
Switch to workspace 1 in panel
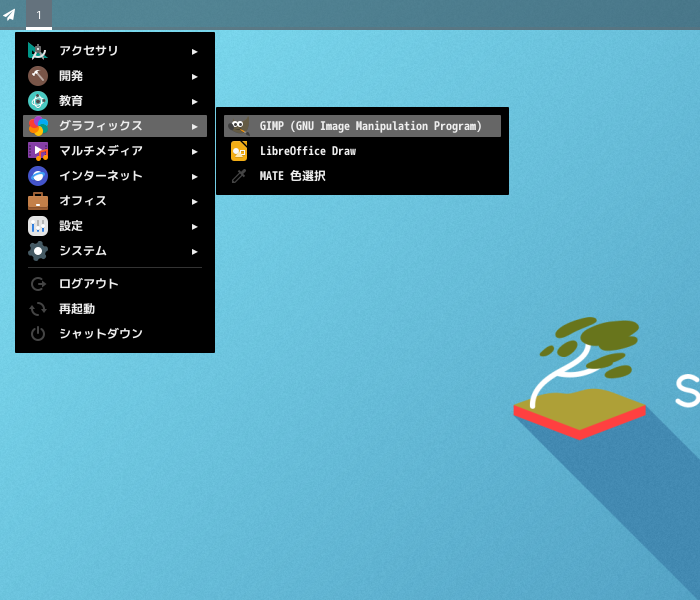point(39,15)
